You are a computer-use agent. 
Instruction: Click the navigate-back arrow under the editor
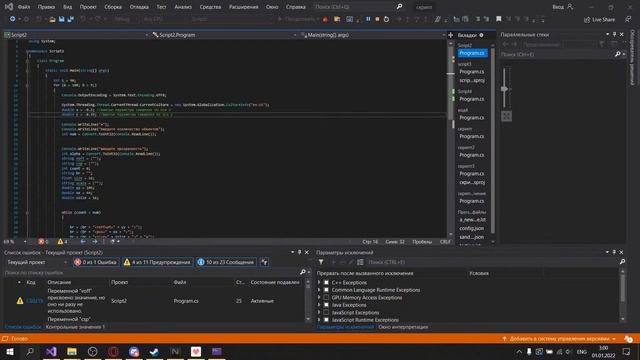pos(83,242)
